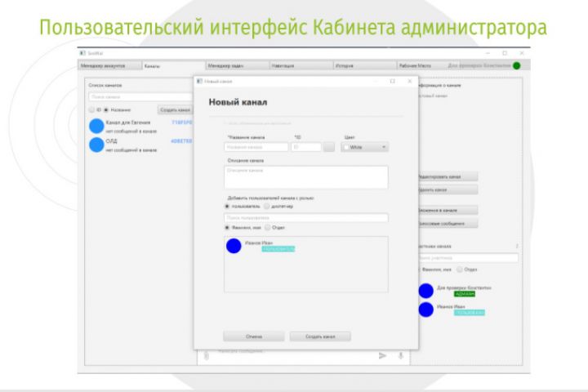588x392 pixels.
Task: Click the channel ID input field
Action: (306, 147)
